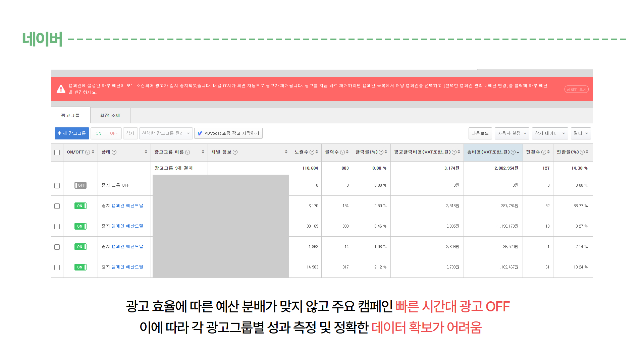Image resolution: width=644 pixels, height=362 pixels.
Task: Click help icon next to 클릭률(%) header
Action: (381, 152)
